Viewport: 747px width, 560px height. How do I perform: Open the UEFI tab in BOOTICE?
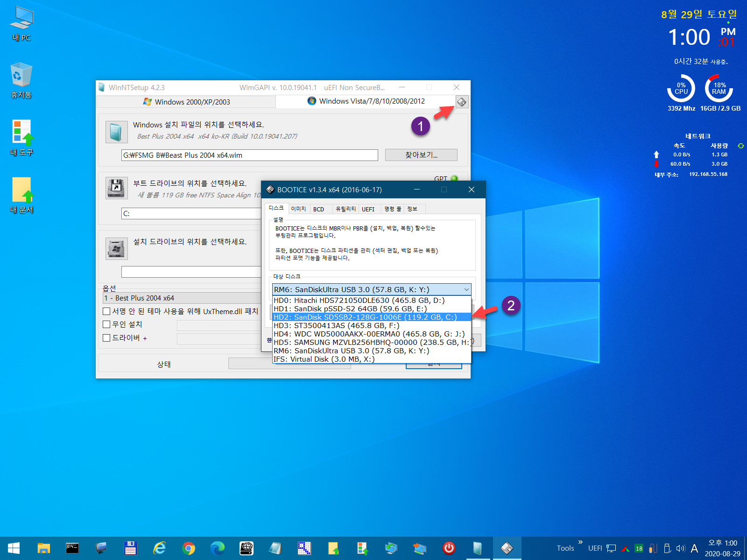coord(368,209)
